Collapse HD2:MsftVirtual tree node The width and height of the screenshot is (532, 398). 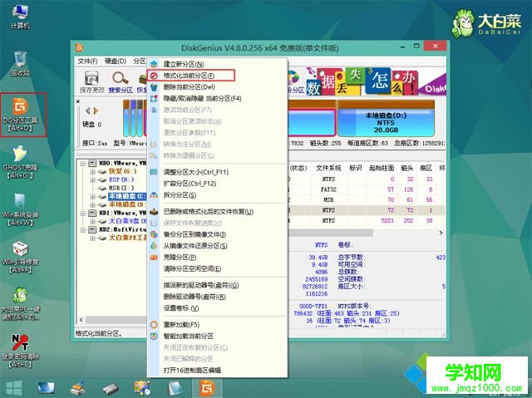[83, 230]
